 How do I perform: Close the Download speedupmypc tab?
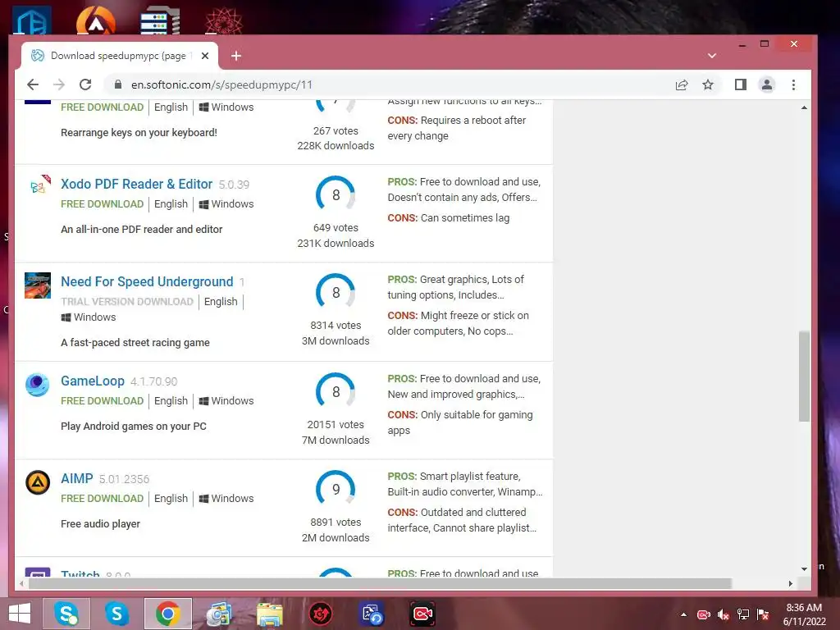click(204, 56)
